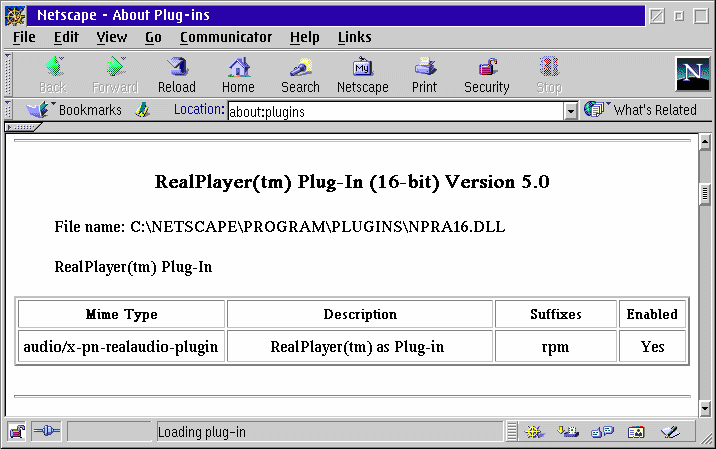Viewport: 716px width, 449px height.
Task: Click the security lock icon in status bar
Action: tap(17, 431)
